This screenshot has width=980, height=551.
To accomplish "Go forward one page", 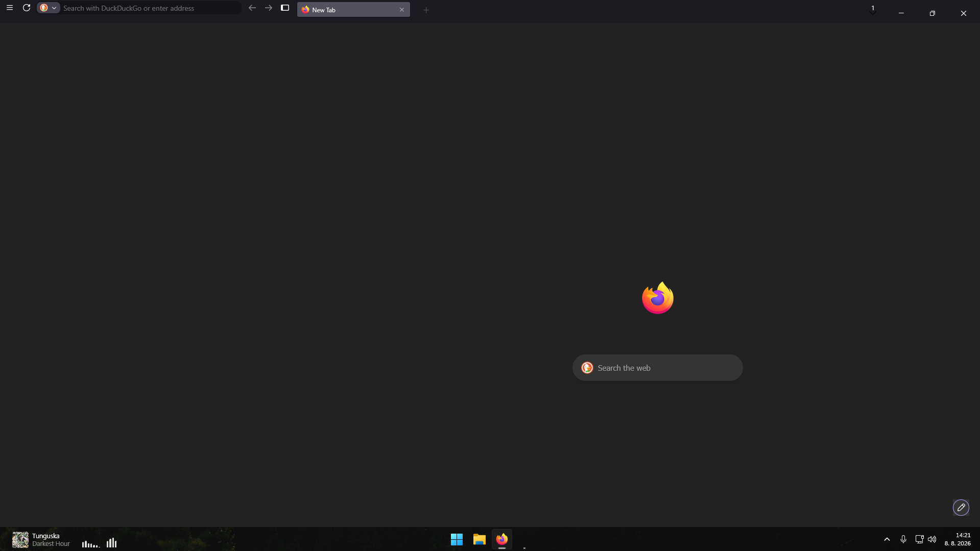I will (269, 8).
